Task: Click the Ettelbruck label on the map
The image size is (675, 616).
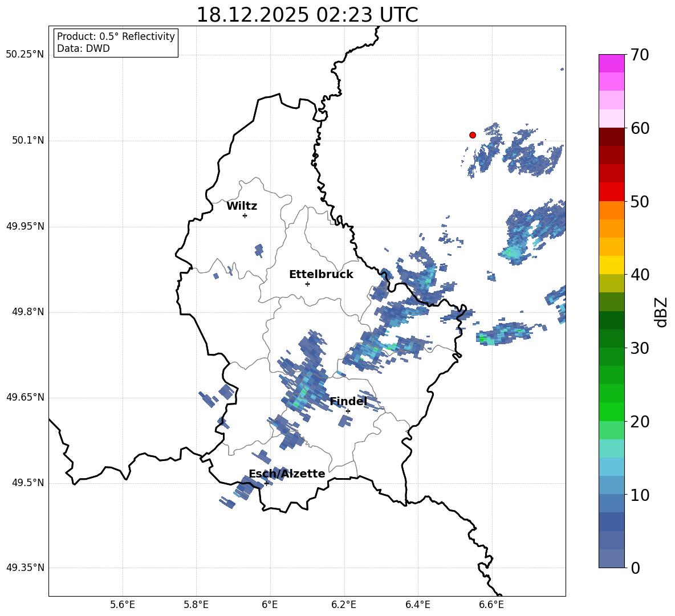Action: point(321,275)
